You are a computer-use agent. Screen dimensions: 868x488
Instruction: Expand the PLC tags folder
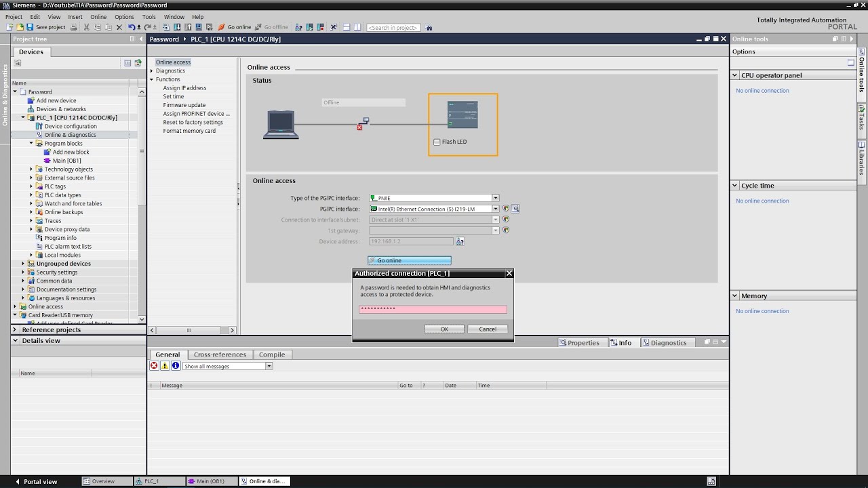(x=31, y=186)
